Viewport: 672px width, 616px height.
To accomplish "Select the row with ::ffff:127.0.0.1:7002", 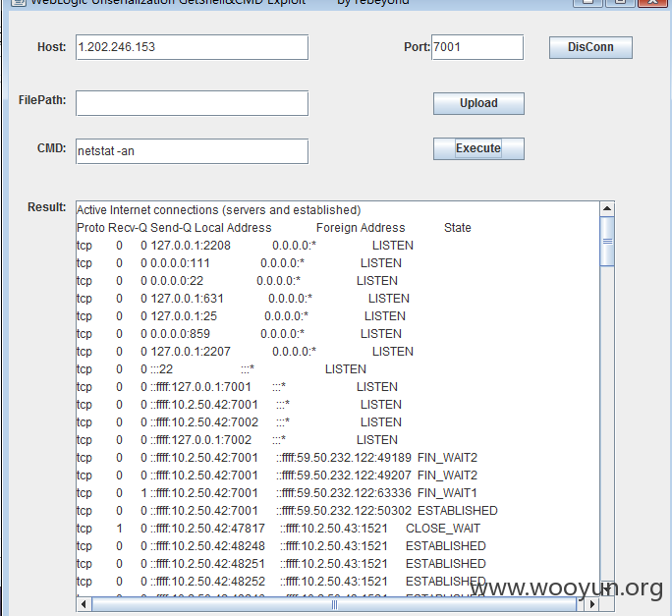I will [238, 440].
